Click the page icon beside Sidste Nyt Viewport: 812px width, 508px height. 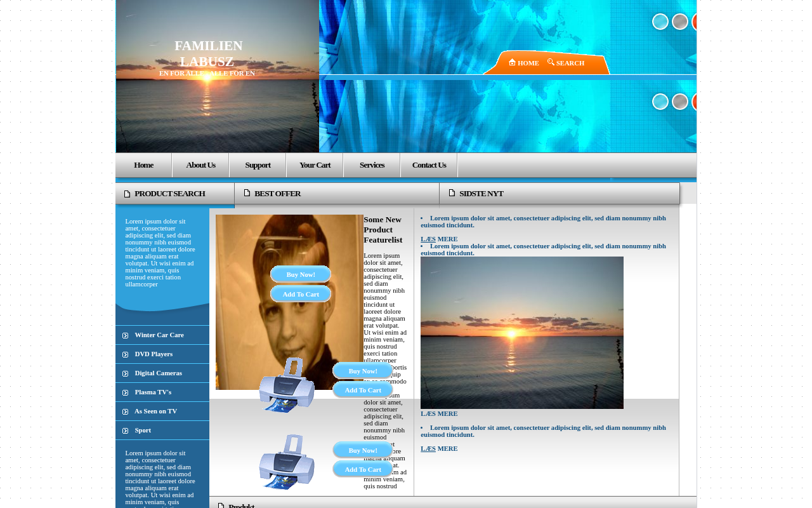pyautogui.click(x=452, y=193)
